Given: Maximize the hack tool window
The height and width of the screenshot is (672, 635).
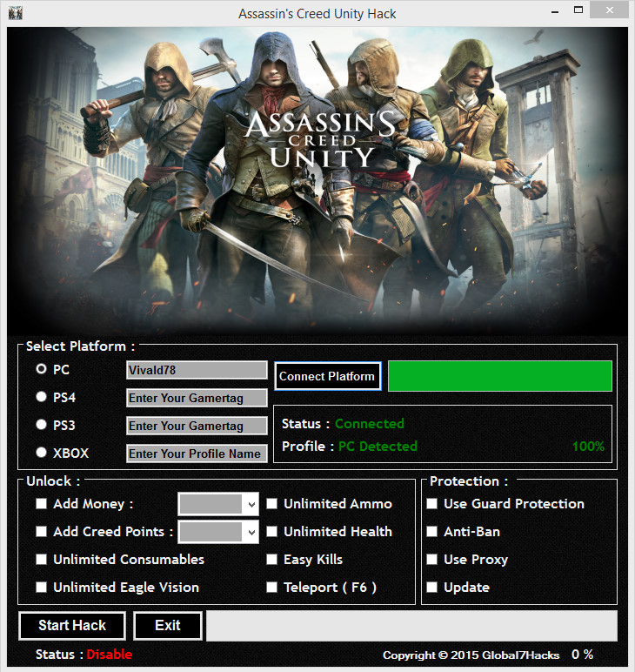Looking at the screenshot, I should tap(578, 10).
